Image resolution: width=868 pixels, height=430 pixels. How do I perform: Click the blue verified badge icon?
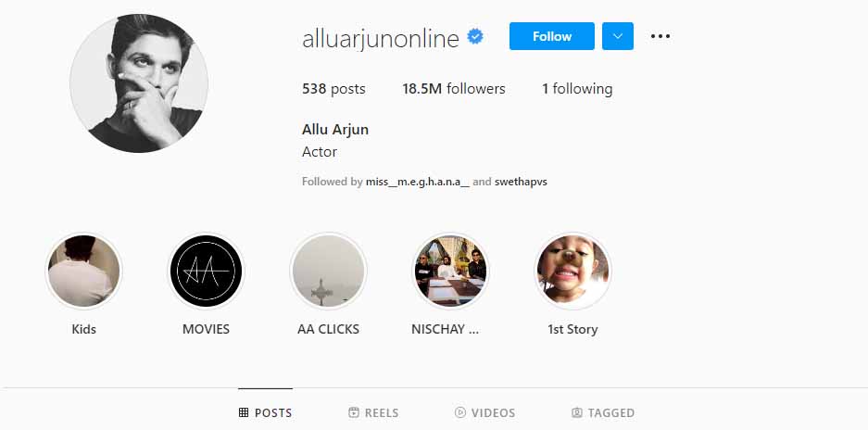click(475, 36)
